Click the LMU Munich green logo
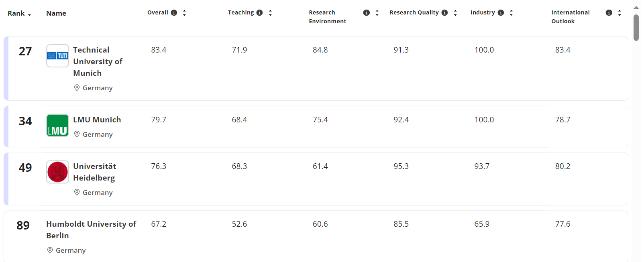Image resolution: width=644 pixels, height=262 pixels. point(57,126)
